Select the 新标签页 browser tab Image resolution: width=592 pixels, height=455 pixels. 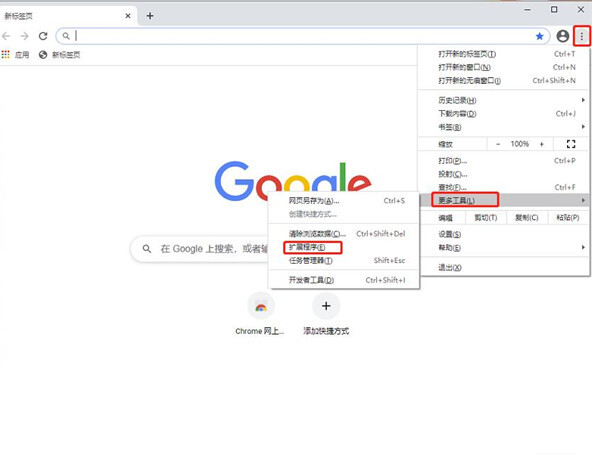[68, 16]
